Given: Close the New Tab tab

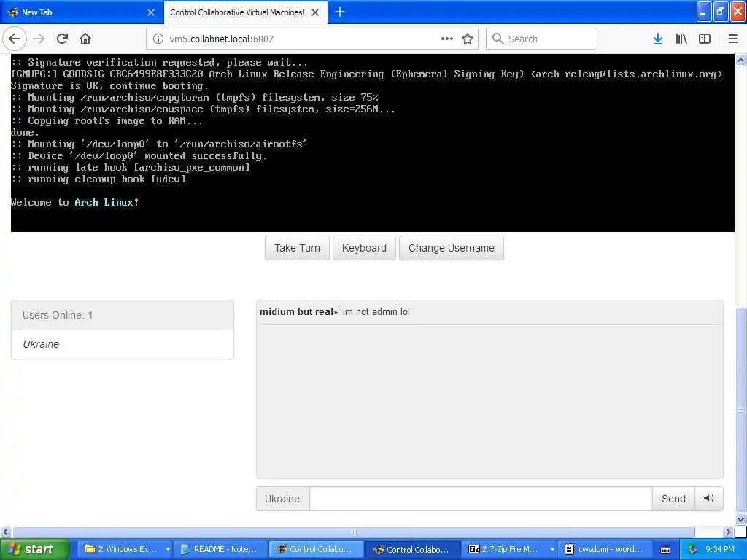Looking at the screenshot, I should [151, 12].
